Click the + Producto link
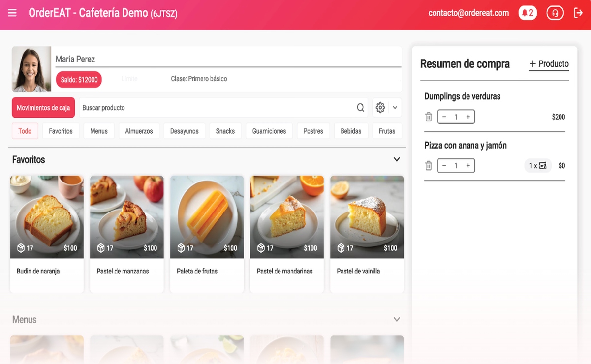 pyautogui.click(x=549, y=64)
